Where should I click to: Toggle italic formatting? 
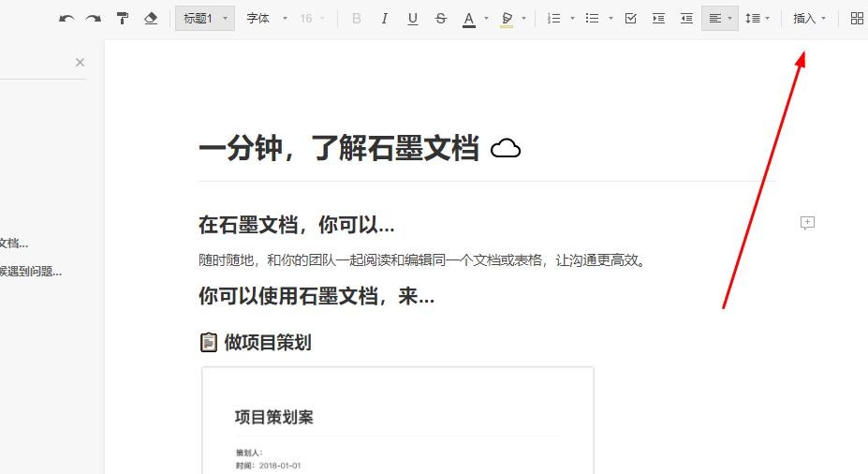tap(384, 19)
